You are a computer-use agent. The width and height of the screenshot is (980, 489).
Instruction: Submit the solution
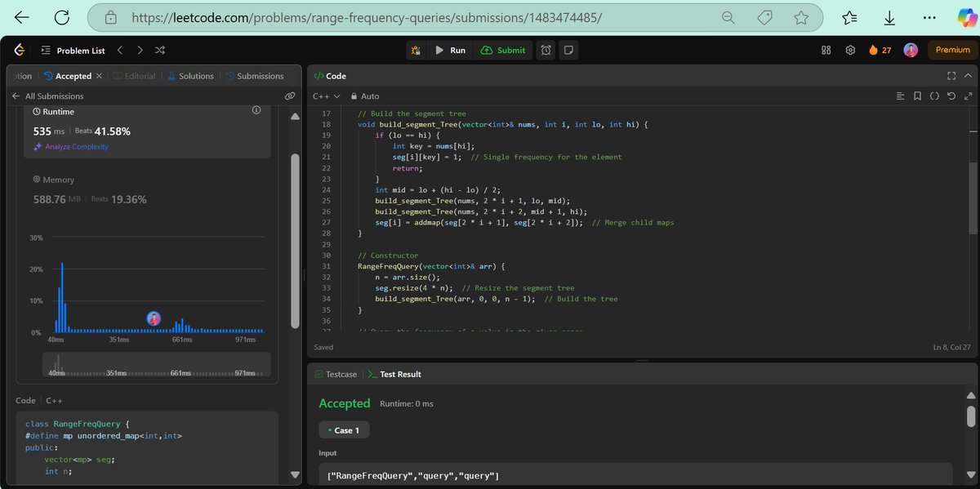pos(503,50)
